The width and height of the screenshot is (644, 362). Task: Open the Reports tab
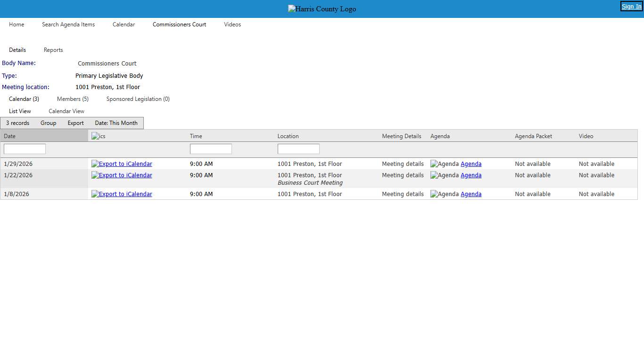coord(53,50)
